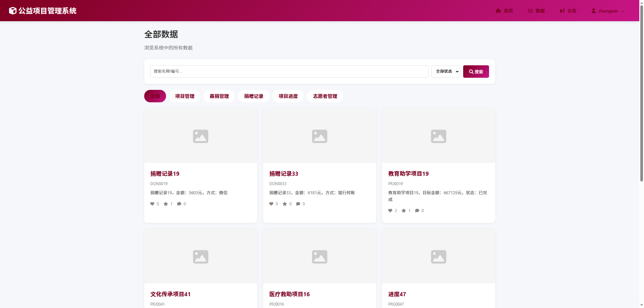Click the house icon next to 首页

pos(498,11)
